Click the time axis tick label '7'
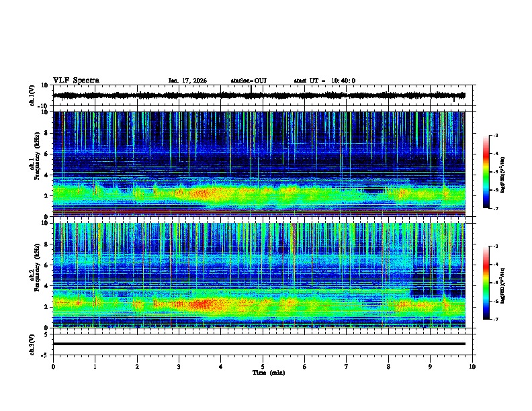The width and height of the screenshot is (532, 411). pyautogui.click(x=347, y=367)
